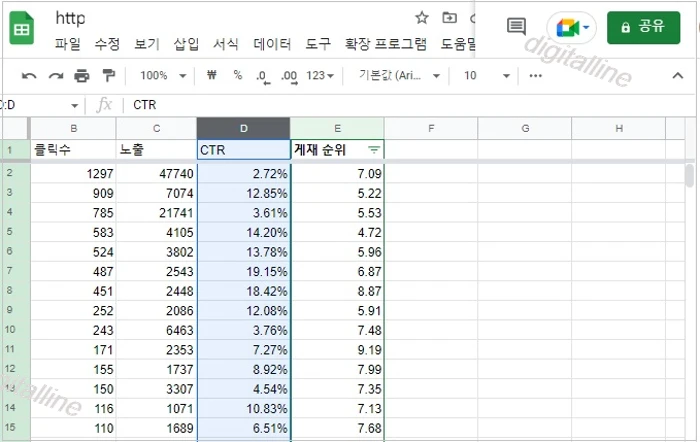Open the Google Sheets home icon
Viewport: 700px width, 442px height.
click(21, 28)
